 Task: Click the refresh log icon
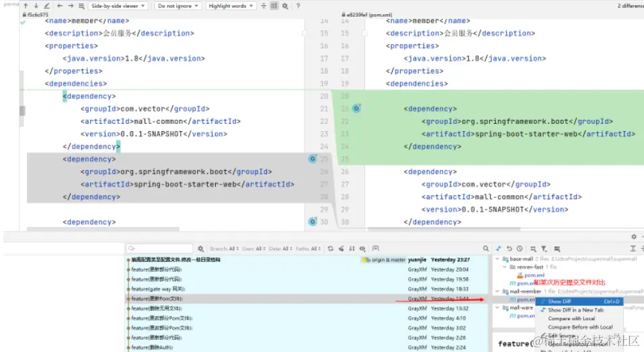click(331, 249)
